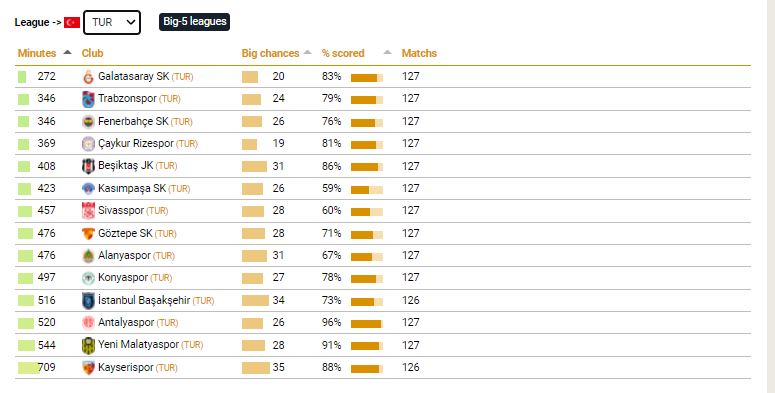This screenshot has height=393, width=775.
Task: Click the Big-5 leagues button
Action: click(194, 22)
